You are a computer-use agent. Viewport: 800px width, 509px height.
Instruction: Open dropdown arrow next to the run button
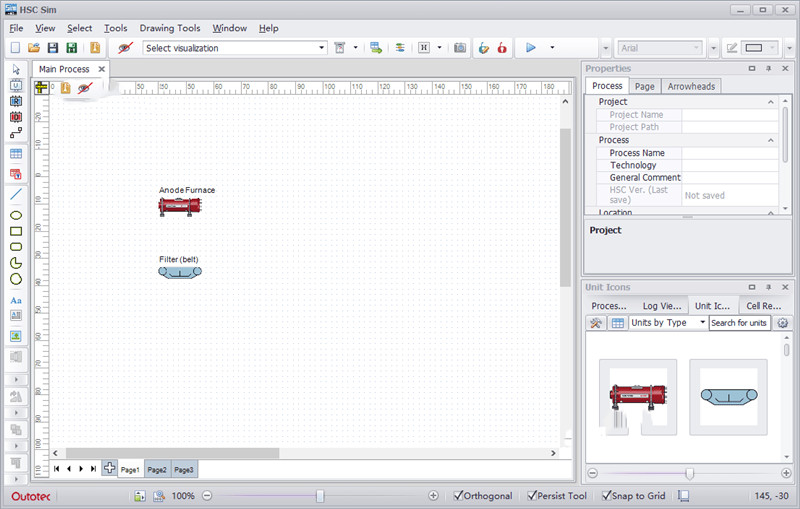coord(552,48)
